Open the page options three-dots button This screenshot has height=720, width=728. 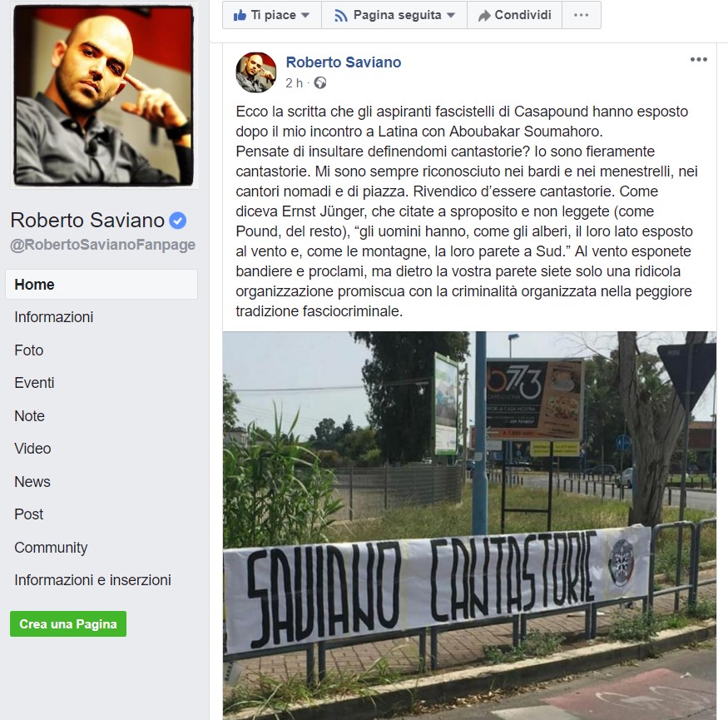582,15
